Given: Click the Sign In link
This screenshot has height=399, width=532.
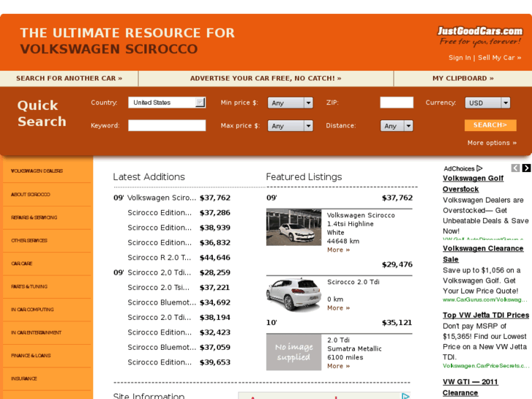Looking at the screenshot, I should pos(460,58).
